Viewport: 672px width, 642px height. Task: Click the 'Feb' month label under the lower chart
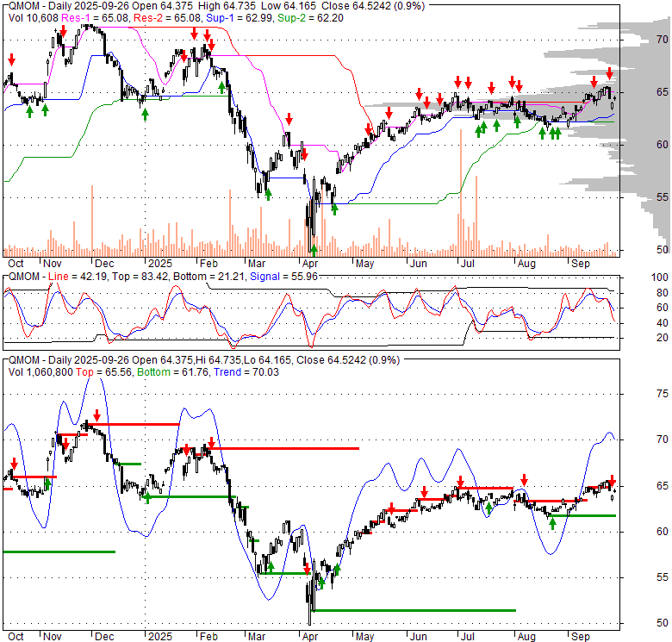pos(208,637)
